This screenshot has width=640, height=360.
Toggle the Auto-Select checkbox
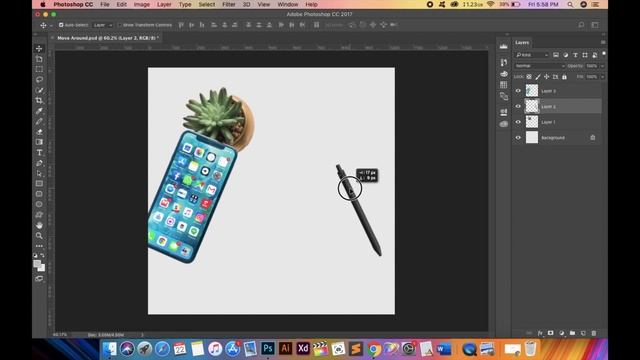pyautogui.click(x=61, y=25)
